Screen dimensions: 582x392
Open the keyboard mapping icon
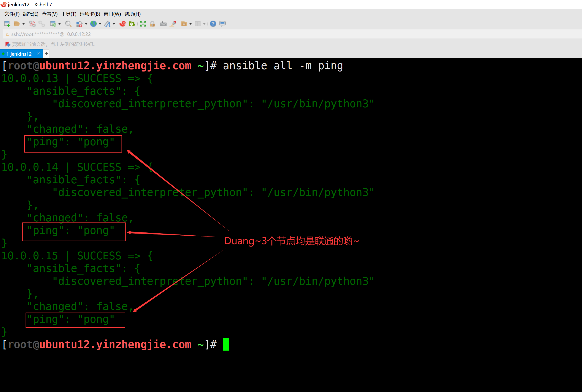click(x=163, y=24)
